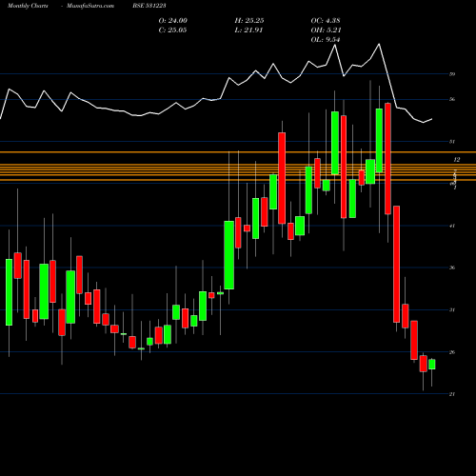Click the '12' label beside orange lines
This screenshot has width=476, height=476.
[457, 160]
